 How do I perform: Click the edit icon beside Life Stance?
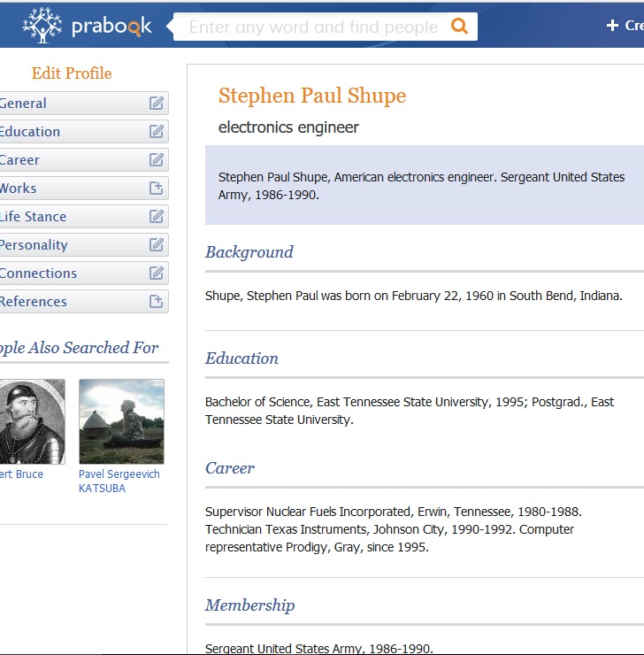[157, 217]
